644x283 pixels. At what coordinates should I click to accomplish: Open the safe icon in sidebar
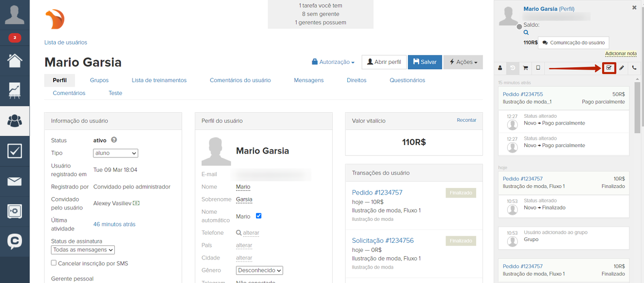pos(14,212)
